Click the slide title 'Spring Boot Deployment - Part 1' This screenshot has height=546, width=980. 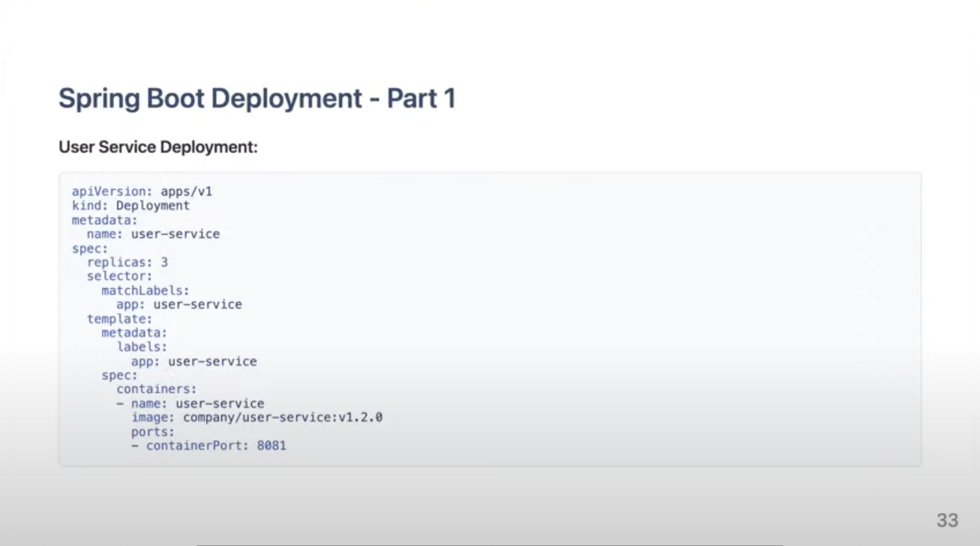257,98
